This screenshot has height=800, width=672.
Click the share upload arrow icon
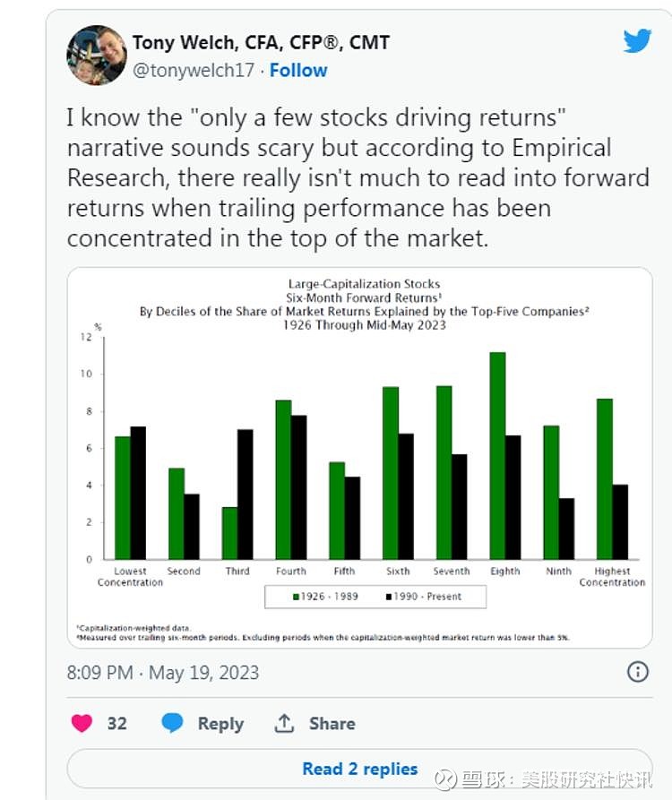[284, 723]
